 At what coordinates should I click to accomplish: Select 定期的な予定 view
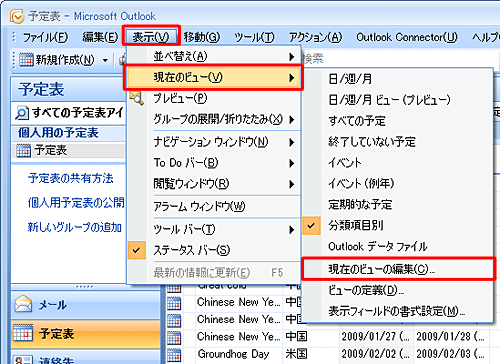pos(398,204)
